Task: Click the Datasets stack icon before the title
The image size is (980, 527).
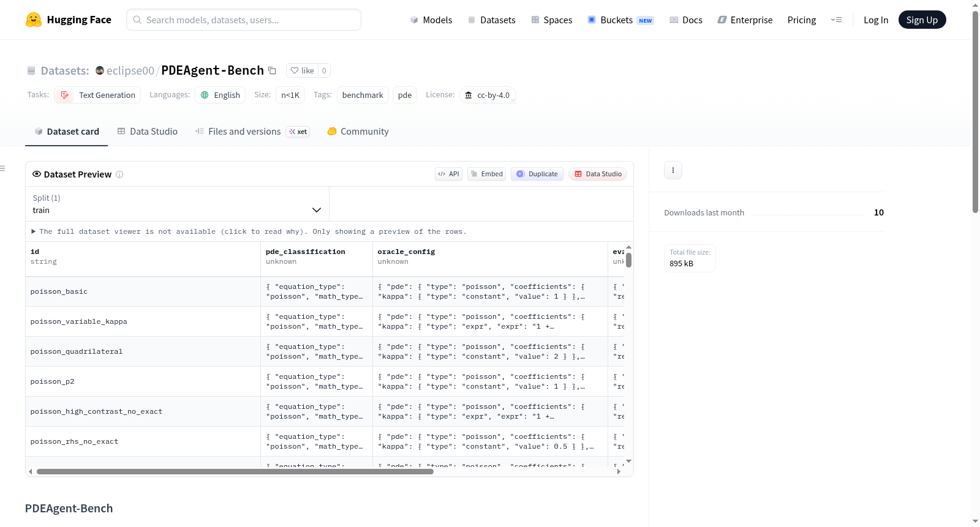Action: coord(31,70)
